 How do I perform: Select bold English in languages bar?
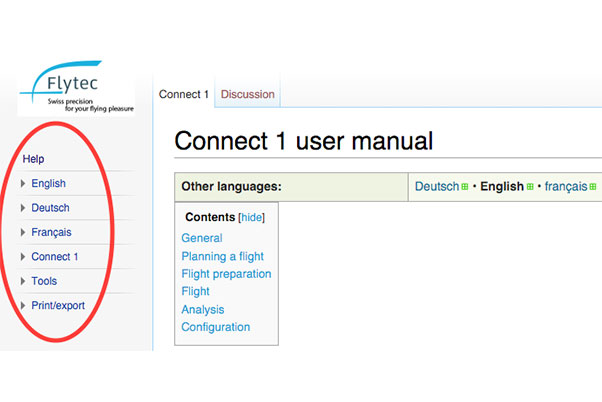(x=502, y=186)
